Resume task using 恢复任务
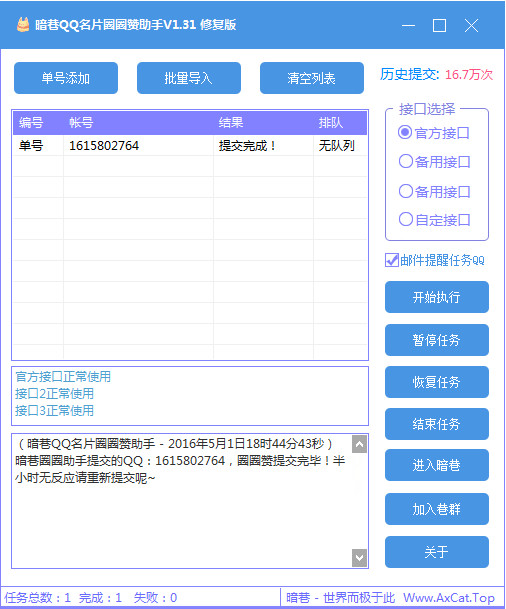The width and height of the screenshot is (506, 609). point(437,382)
